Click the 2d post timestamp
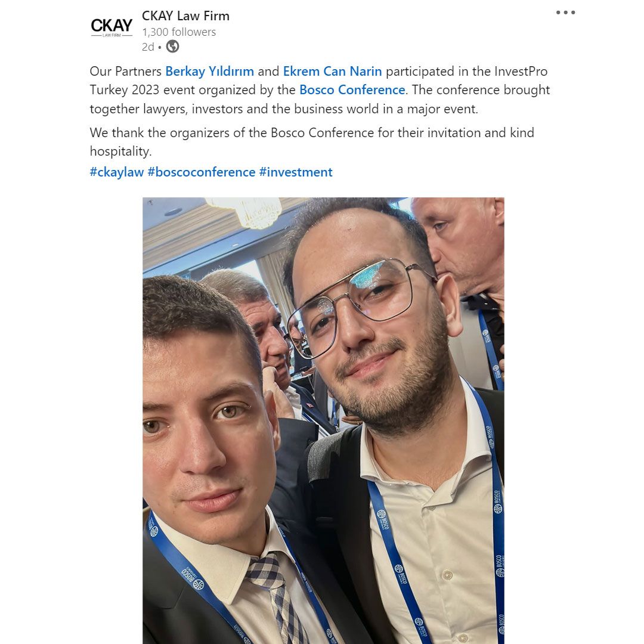 [148, 47]
